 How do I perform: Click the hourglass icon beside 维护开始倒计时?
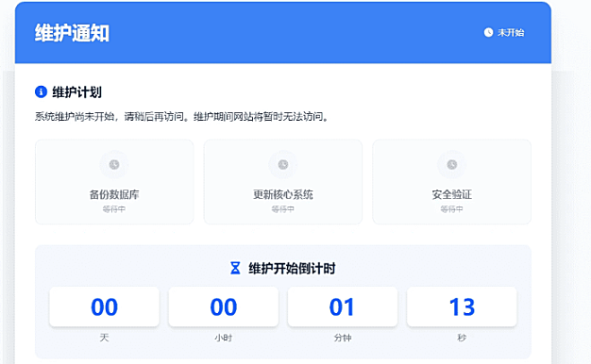(235, 269)
